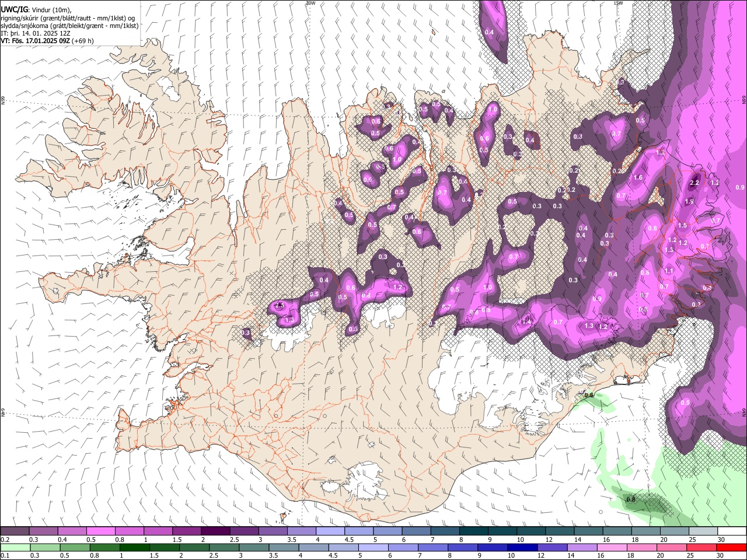Select the bottom legend pink swatch labeled 16
The image size is (747, 560).
[612, 547]
